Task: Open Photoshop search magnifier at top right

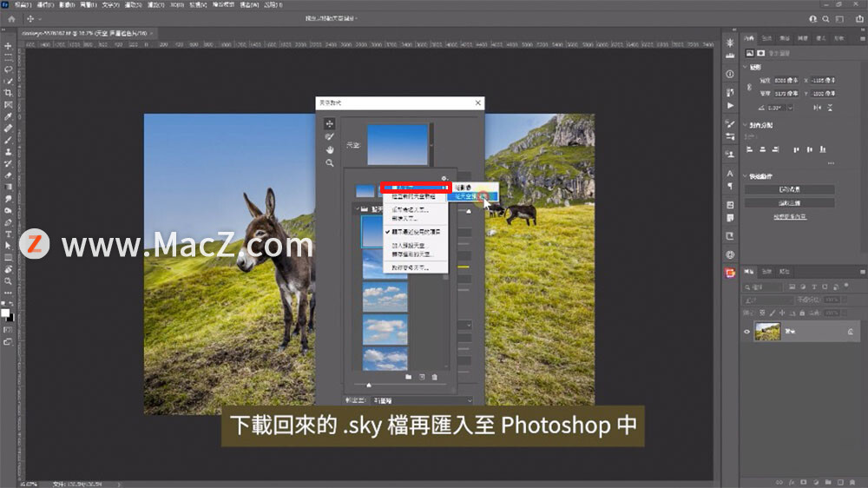Action: [x=826, y=19]
